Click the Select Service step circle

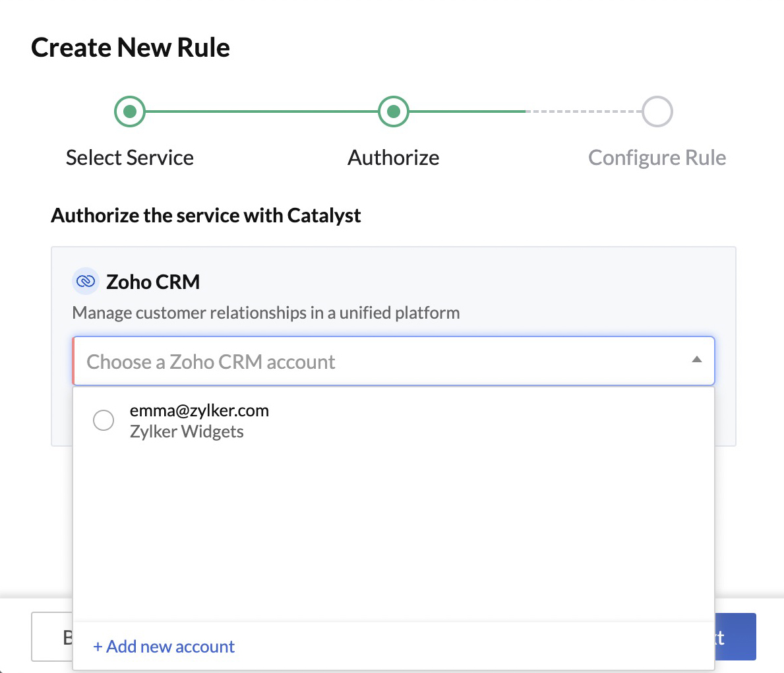click(x=129, y=111)
